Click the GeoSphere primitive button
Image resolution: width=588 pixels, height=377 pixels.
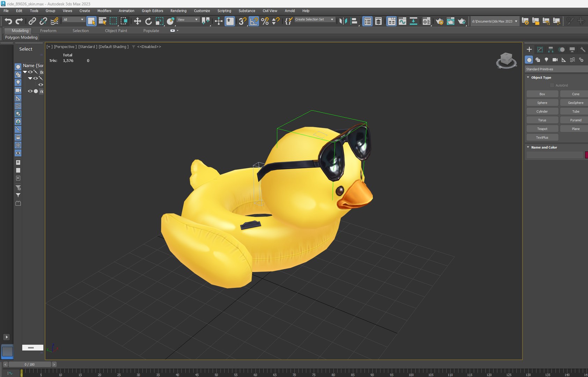[575, 103]
